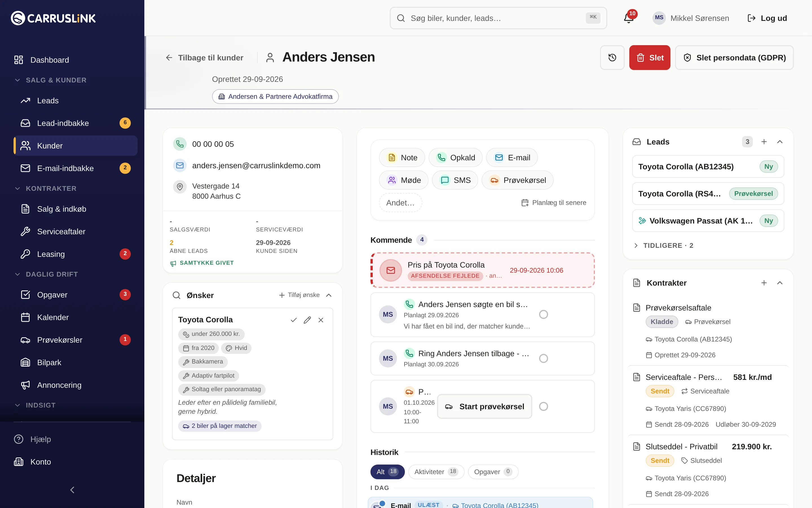Viewport: 812px width, 508px height.
Task: Select the Aktiviteter 18 history filter
Action: coord(436,472)
